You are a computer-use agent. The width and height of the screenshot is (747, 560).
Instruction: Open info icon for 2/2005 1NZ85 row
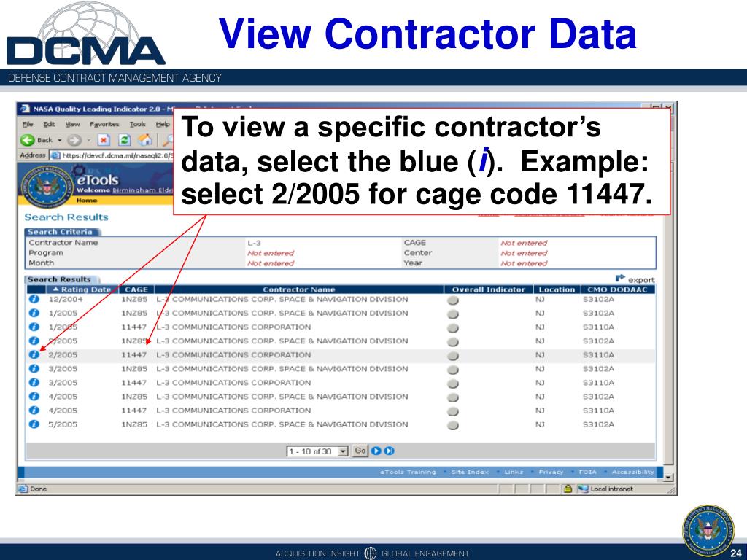coord(34,341)
